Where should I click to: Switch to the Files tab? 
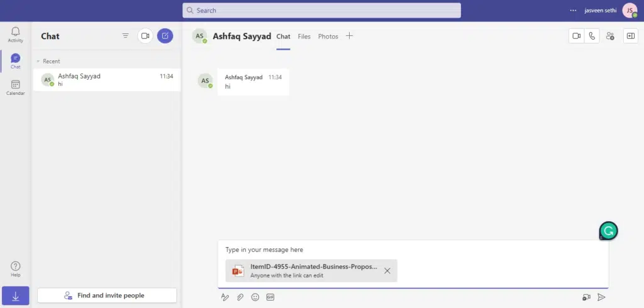(304, 36)
